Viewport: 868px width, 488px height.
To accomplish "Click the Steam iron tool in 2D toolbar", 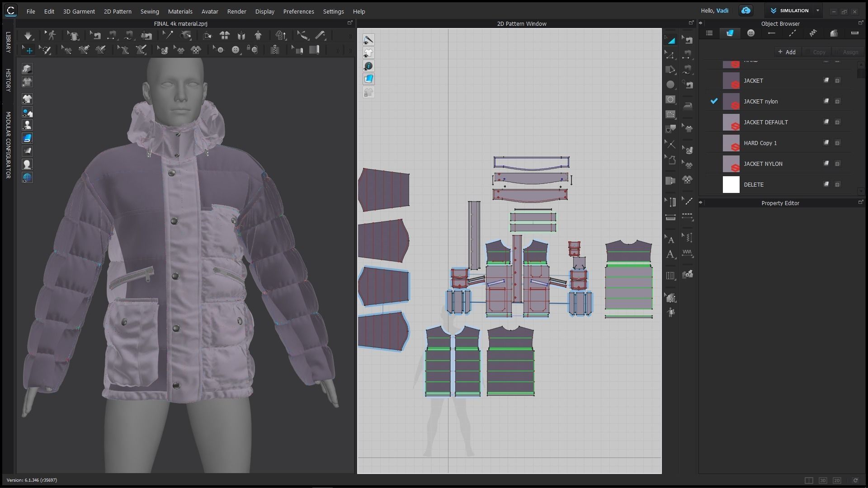I will 688,106.
